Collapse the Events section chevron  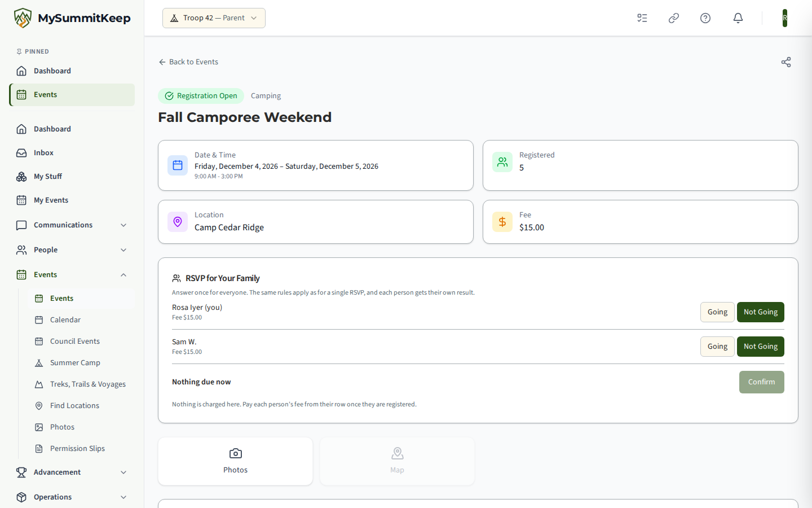coord(123,275)
